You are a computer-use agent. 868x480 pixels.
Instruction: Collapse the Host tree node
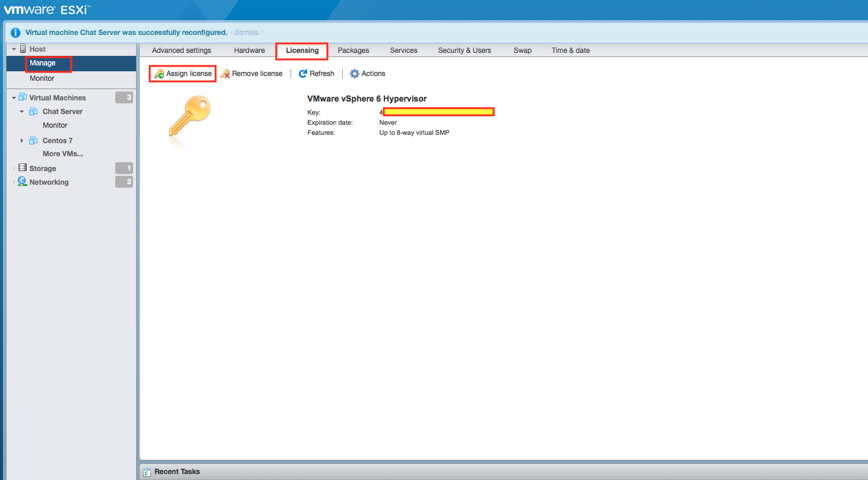[x=14, y=49]
